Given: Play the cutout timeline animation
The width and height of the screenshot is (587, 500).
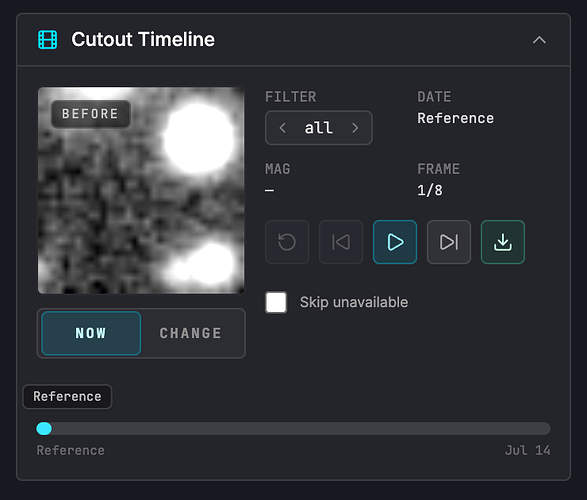Looking at the screenshot, I should [x=395, y=242].
